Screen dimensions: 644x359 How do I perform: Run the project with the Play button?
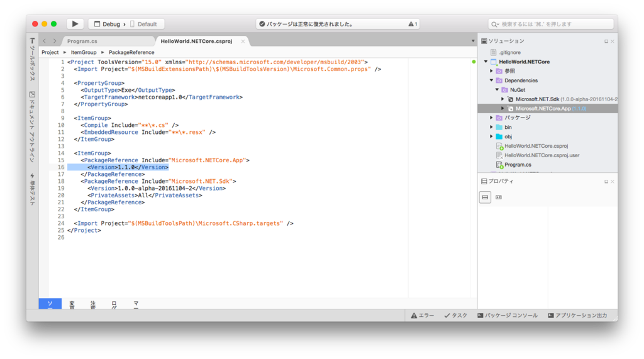(x=75, y=24)
